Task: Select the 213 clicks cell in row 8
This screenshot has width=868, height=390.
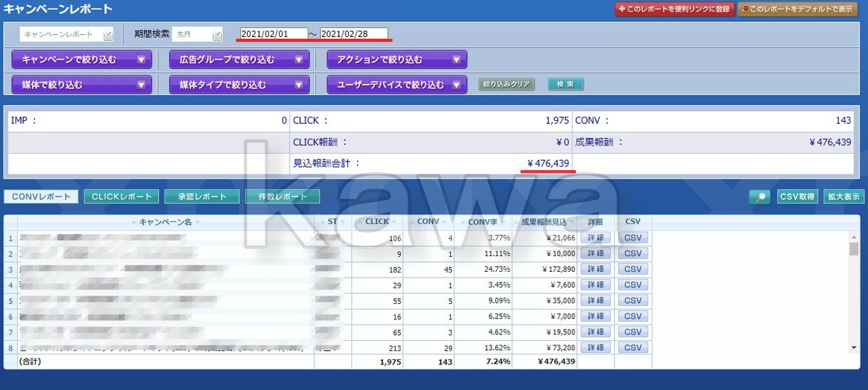Action: (378, 347)
